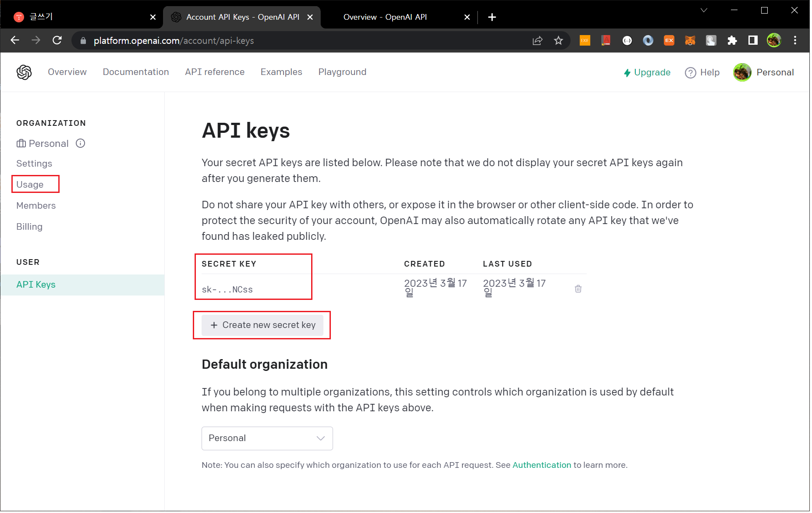Open the Help menu
812x513 pixels.
point(702,72)
